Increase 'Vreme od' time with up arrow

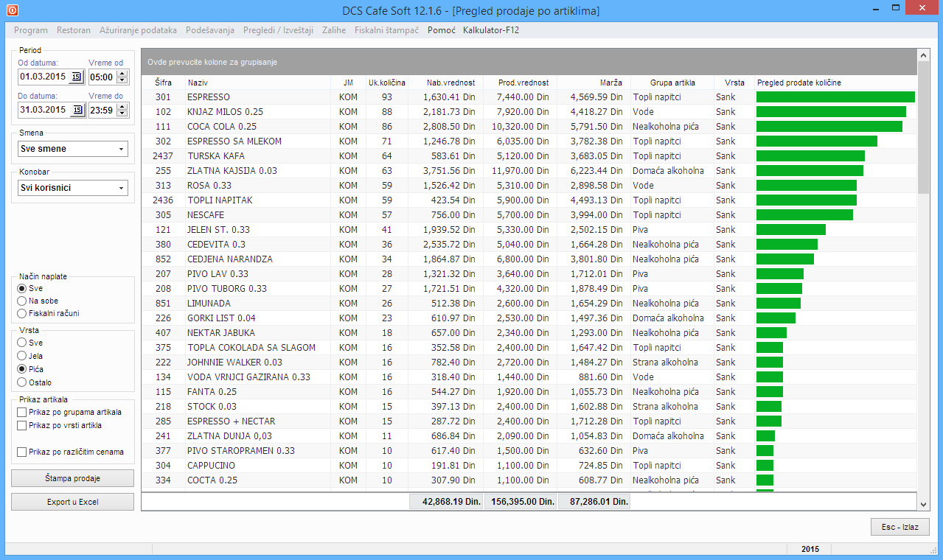click(122, 73)
